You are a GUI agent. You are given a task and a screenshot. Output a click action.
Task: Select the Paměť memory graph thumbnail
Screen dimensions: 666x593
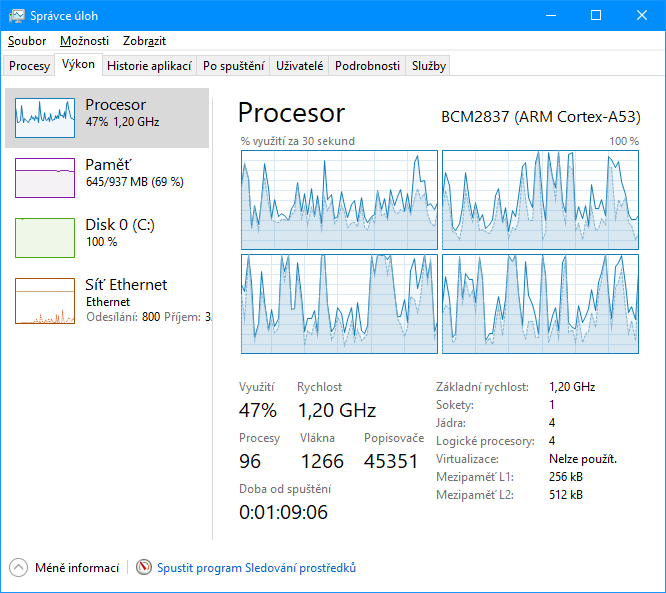(45, 178)
